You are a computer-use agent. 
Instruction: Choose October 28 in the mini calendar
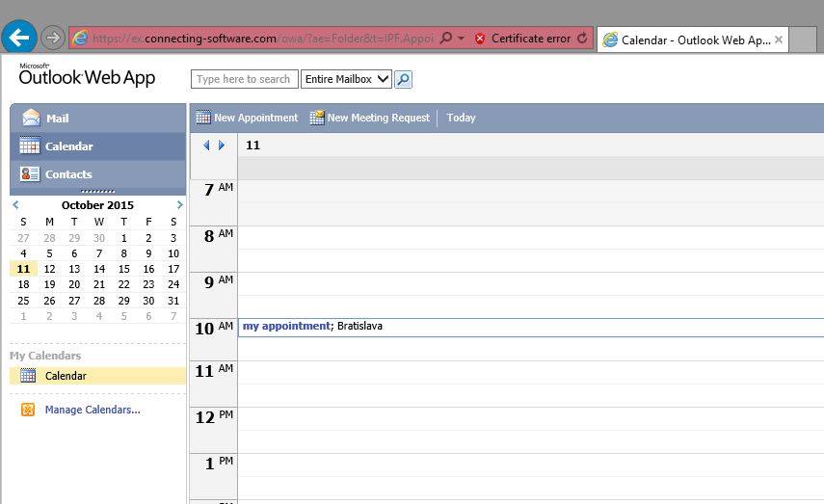click(x=99, y=301)
